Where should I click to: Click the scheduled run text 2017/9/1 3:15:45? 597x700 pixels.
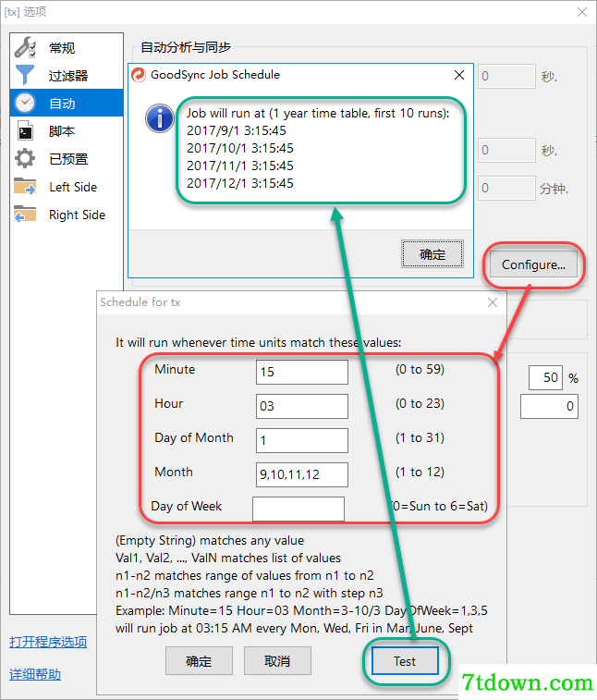pos(236,130)
